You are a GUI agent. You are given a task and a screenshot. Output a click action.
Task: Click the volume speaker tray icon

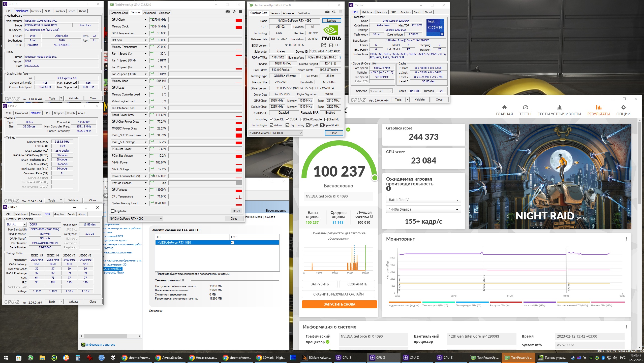tap(615, 358)
